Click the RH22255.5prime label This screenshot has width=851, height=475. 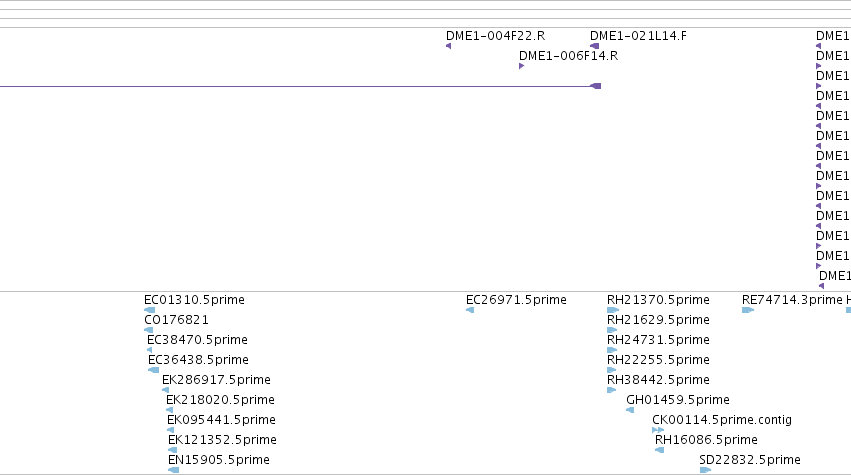[x=658, y=360]
